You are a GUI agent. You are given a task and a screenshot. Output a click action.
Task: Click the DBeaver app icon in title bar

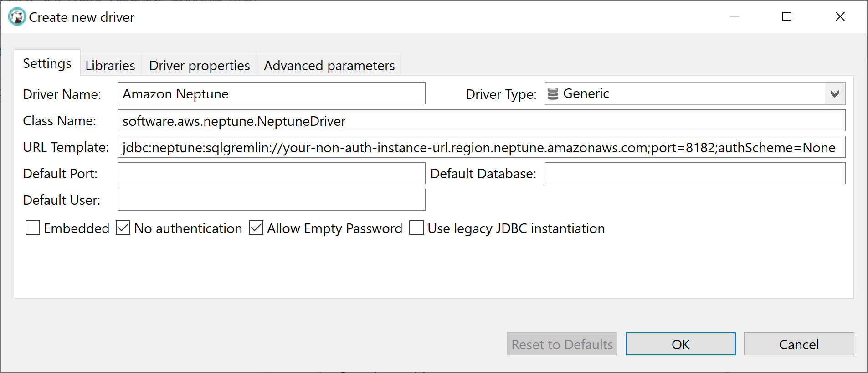(x=17, y=17)
